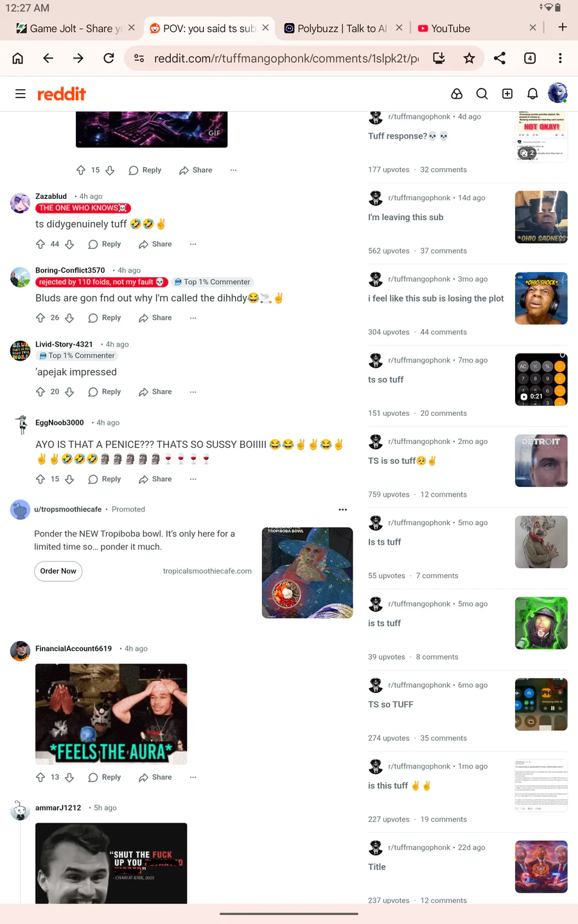Open browser three-dot overflow menu

point(560,58)
